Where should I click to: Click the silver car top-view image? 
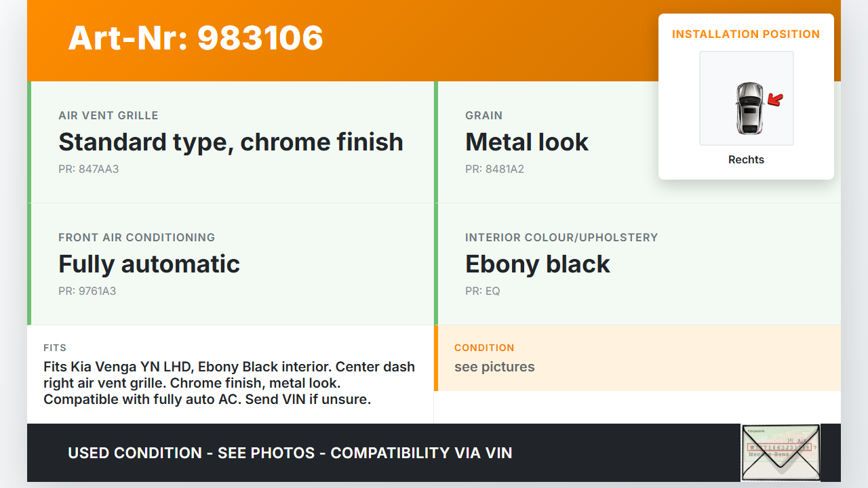tap(749, 108)
